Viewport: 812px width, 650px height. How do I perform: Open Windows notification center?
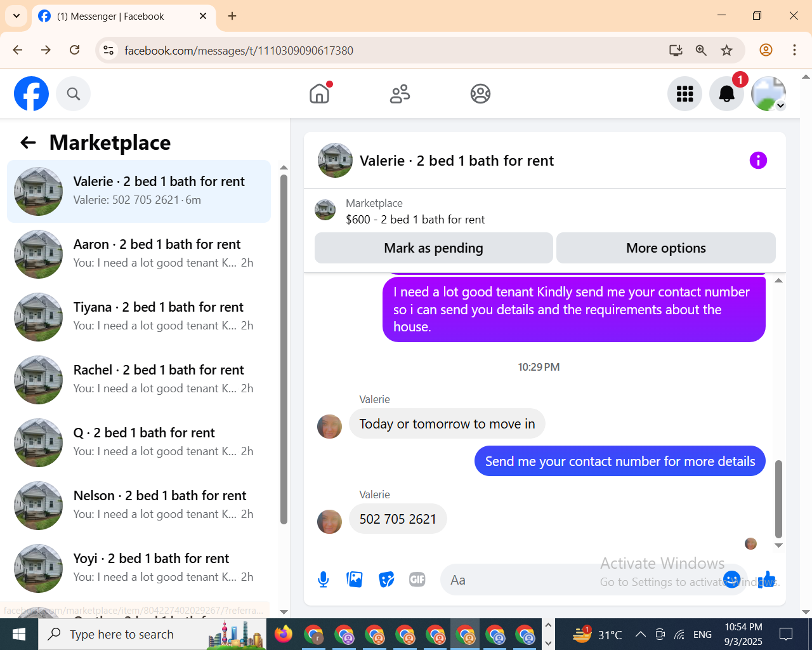pos(786,634)
